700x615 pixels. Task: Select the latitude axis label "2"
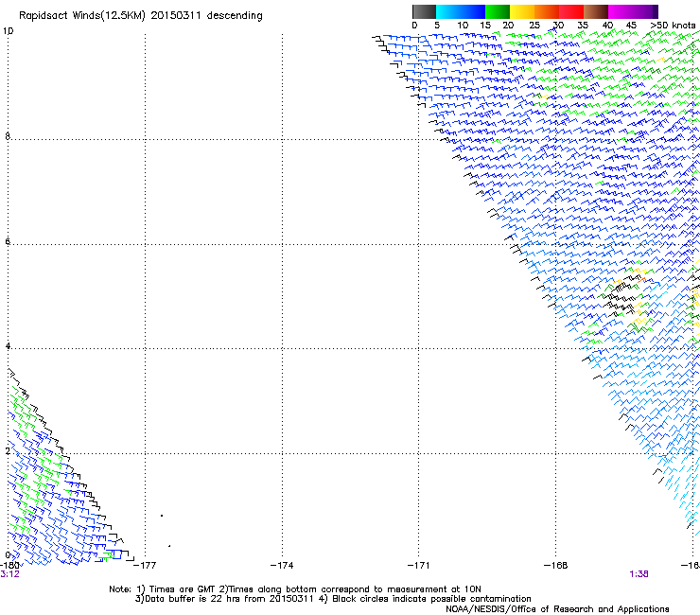point(8,450)
